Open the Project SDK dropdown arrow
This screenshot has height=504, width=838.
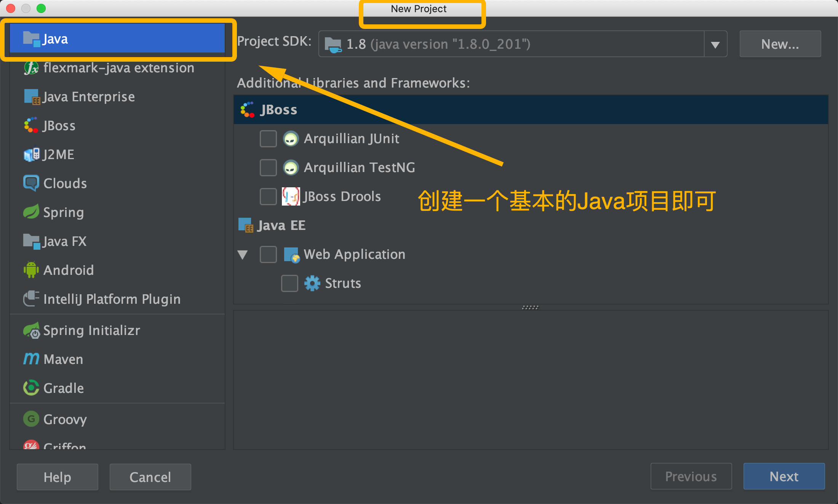click(715, 45)
